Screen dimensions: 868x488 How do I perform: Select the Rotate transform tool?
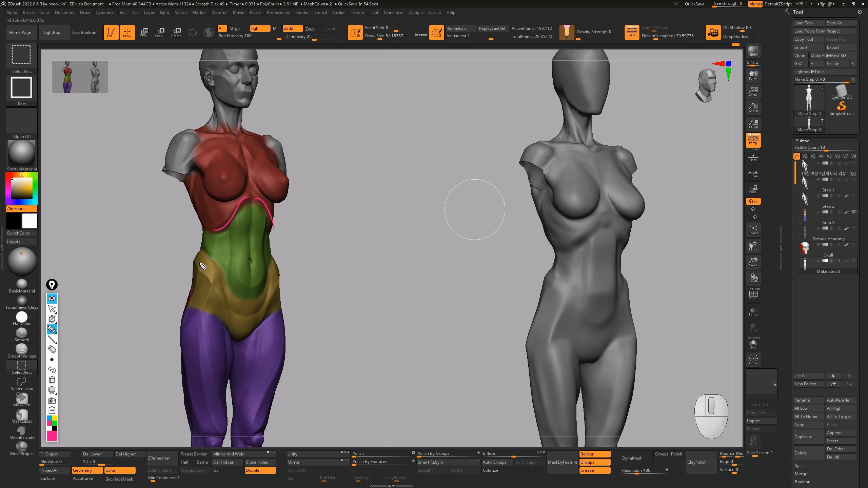[x=176, y=32]
